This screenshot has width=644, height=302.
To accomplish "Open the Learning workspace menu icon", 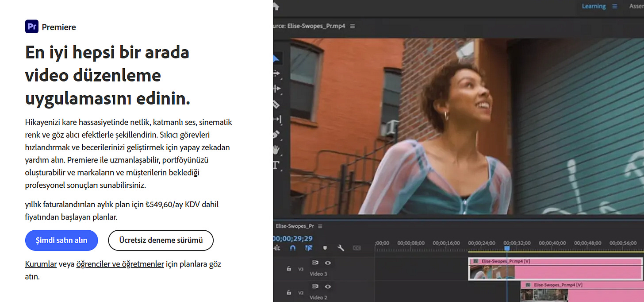I will (x=614, y=6).
